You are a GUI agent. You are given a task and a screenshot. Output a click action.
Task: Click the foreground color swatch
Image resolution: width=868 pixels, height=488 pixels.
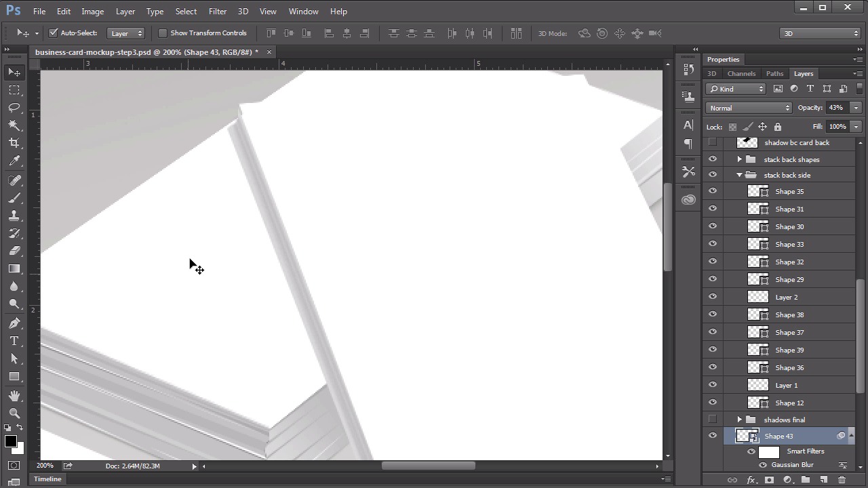coord(10,442)
